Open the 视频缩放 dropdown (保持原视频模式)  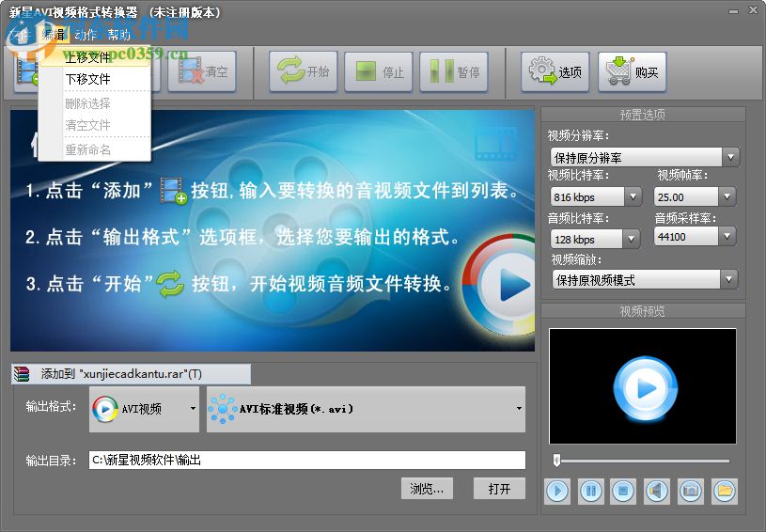tap(645, 280)
